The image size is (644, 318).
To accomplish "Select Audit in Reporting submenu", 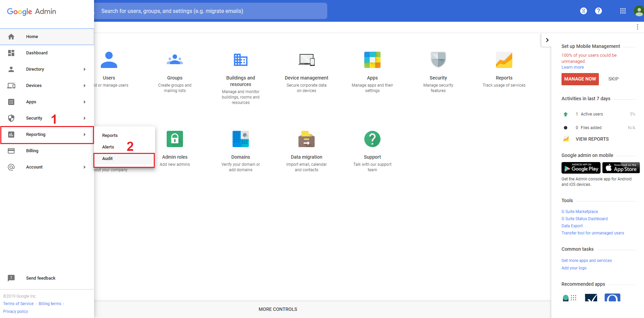I will click(x=124, y=159).
